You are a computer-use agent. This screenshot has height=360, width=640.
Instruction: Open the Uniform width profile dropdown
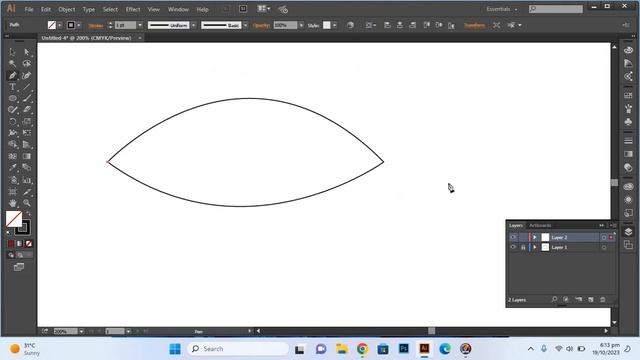pos(193,25)
